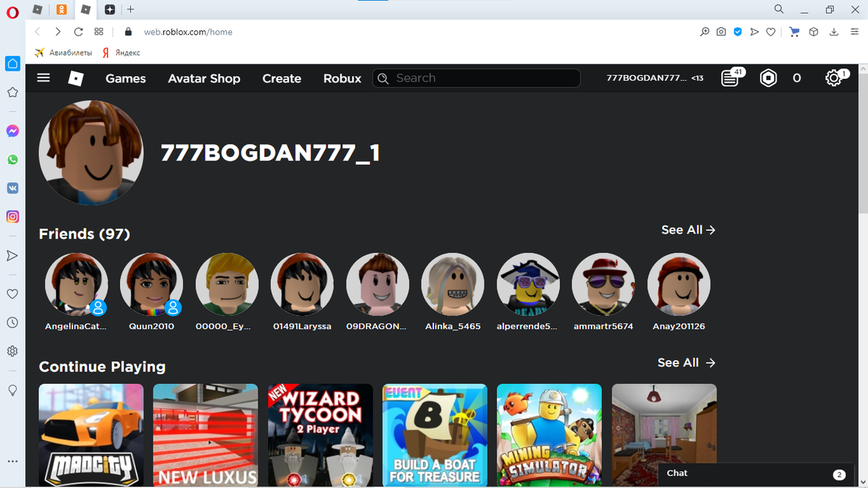Switch to the first browser tab
The image size is (868, 488).
tap(38, 9)
